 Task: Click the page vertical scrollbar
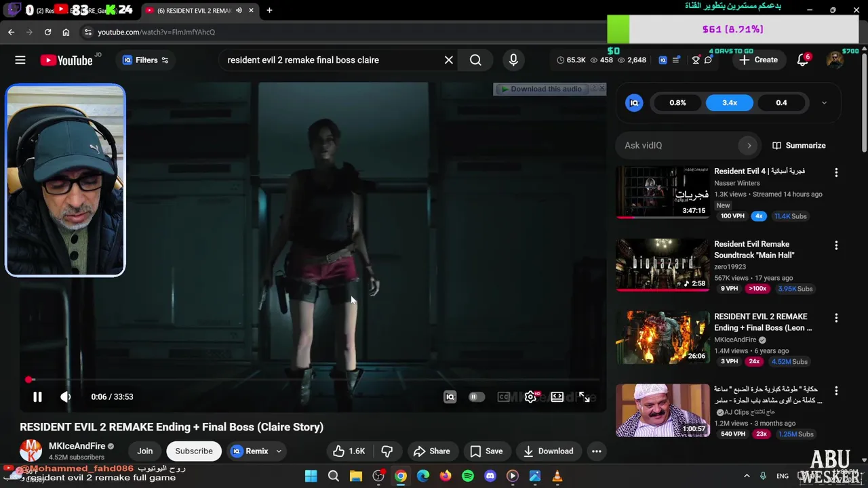(x=864, y=102)
